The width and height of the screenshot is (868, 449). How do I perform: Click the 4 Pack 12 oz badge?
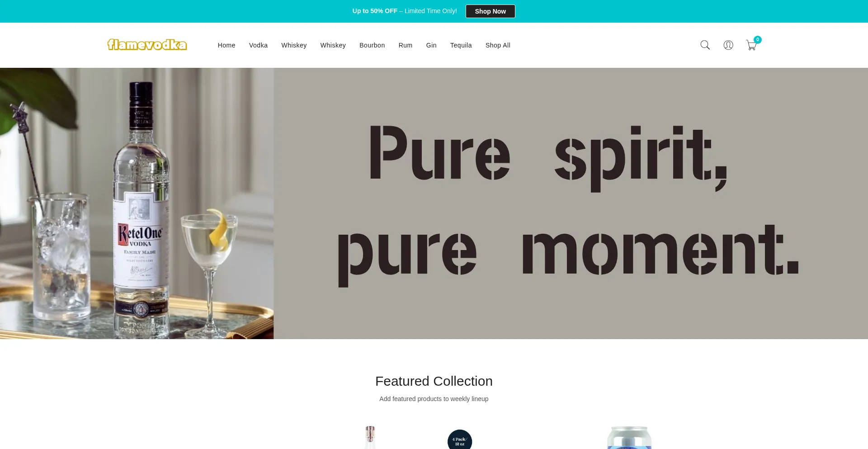(x=460, y=440)
